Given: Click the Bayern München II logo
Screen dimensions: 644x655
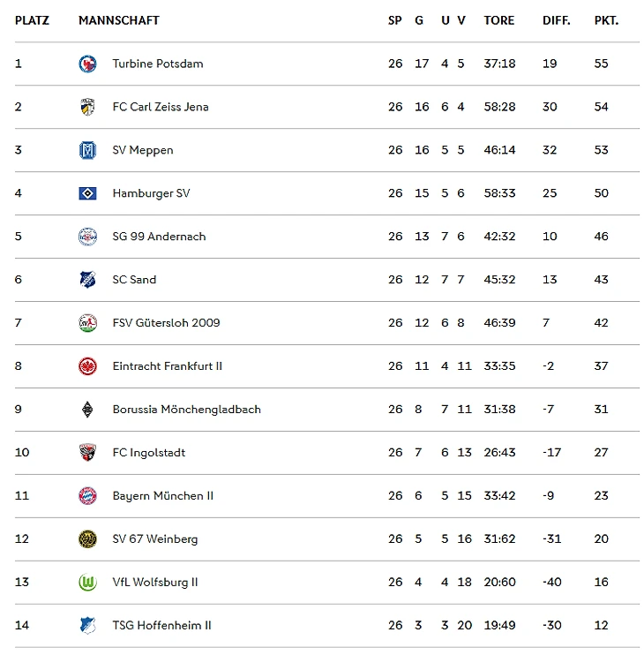Looking at the screenshot, I should (87, 496).
